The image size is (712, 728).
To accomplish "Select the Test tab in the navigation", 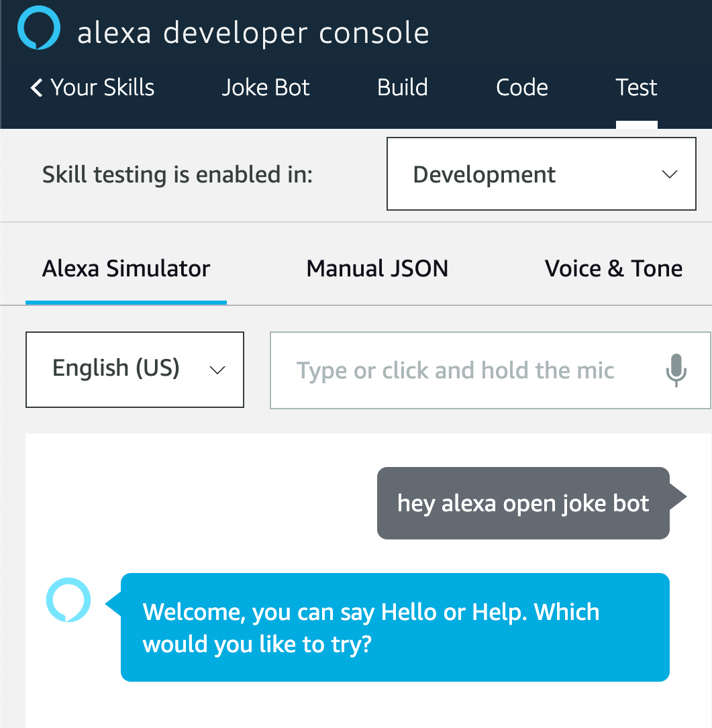I will coord(635,87).
